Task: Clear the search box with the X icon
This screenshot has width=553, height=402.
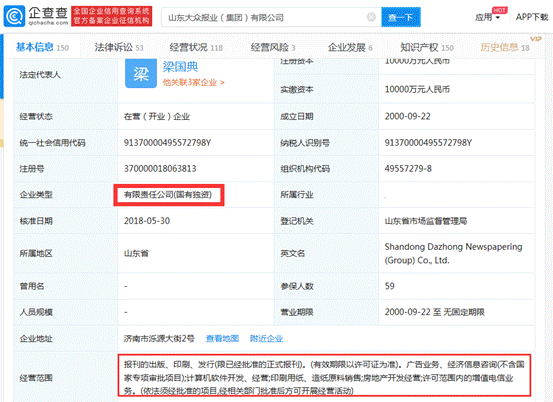Action: tap(371, 17)
